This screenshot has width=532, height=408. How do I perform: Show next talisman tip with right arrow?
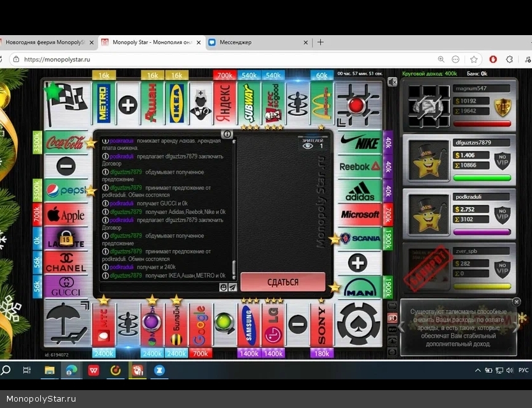(x=517, y=328)
